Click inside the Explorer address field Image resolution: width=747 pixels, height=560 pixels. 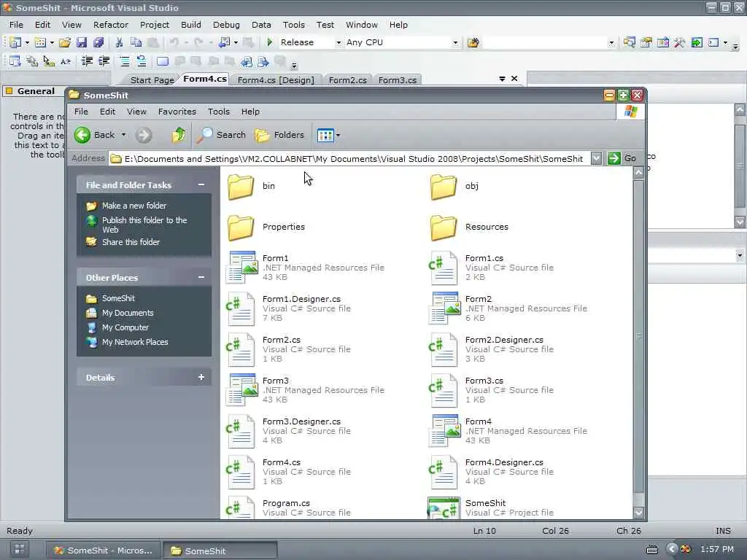(349, 158)
